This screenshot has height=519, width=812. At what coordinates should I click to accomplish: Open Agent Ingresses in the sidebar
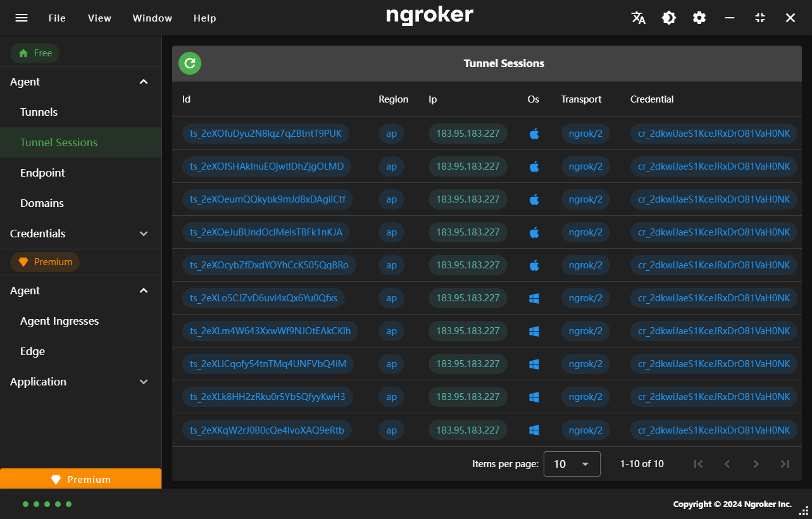[80, 321]
